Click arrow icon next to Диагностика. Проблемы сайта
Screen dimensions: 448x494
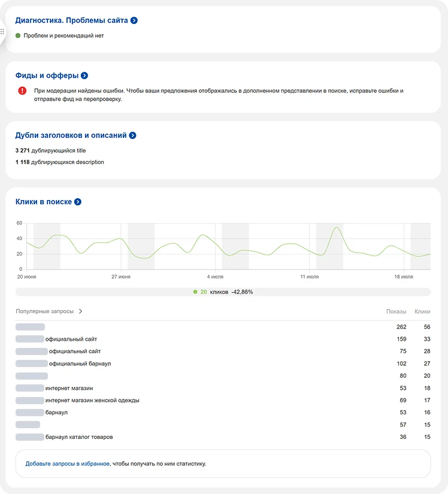[x=134, y=20]
